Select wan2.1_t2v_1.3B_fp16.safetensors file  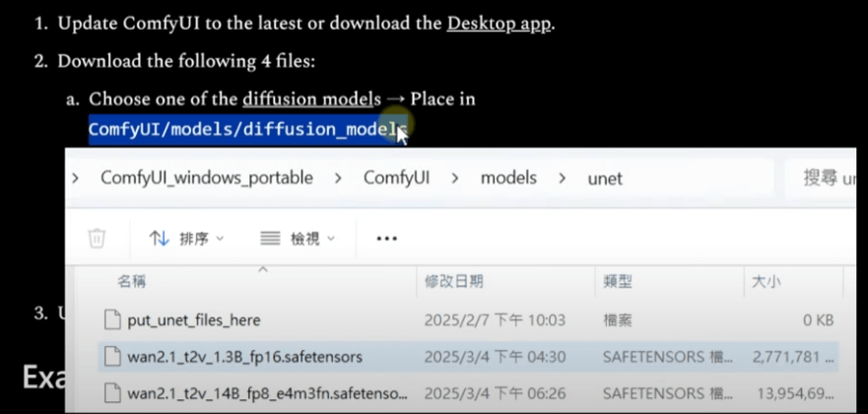[x=244, y=357]
